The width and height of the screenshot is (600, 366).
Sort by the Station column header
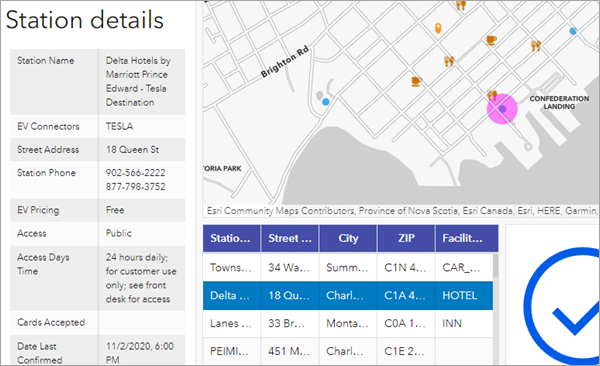[x=232, y=239]
